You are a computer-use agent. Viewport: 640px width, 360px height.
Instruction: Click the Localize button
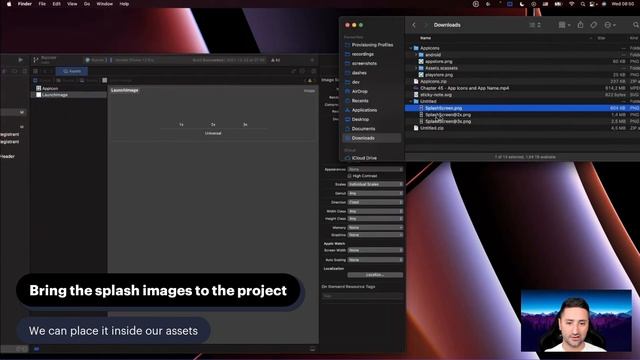(x=375, y=275)
